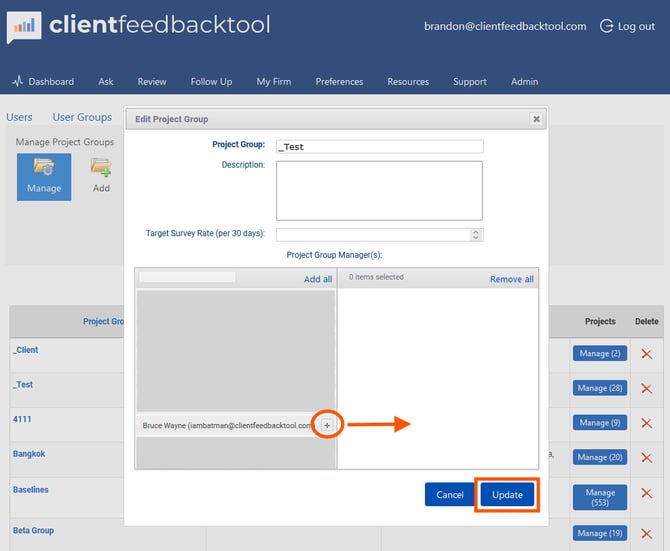This screenshot has height=551, width=670.
Task: Click the Manage (553) projects button
Action: tap(600, 498)
